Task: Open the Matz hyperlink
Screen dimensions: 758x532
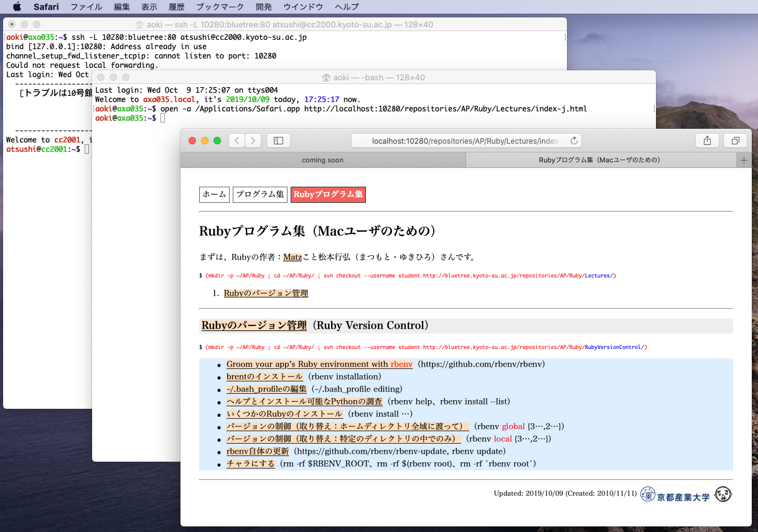Action: tap(292, 257)
